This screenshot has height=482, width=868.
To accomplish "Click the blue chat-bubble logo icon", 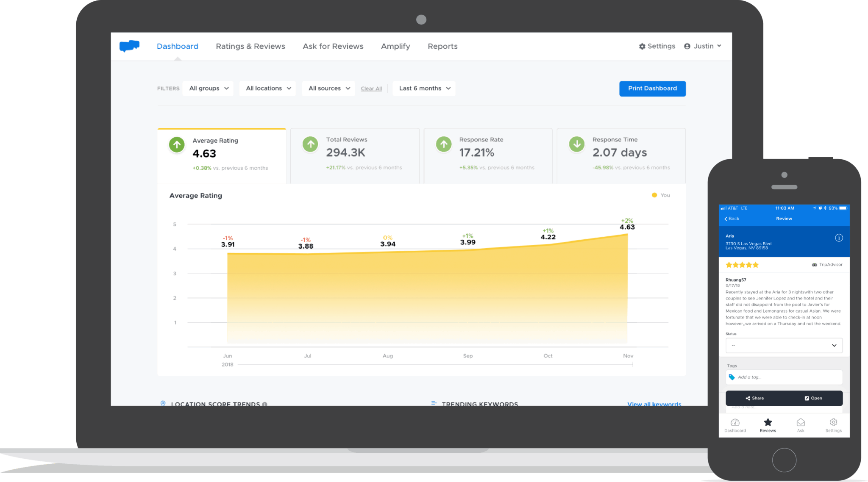I will pyautogui.click(x=129, y=46).
